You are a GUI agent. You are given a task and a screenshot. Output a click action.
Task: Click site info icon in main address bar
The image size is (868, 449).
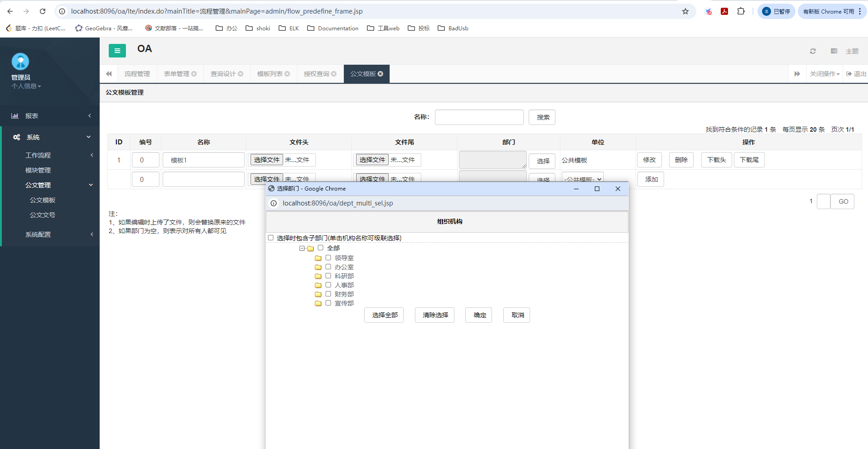(x=62, y=11)
